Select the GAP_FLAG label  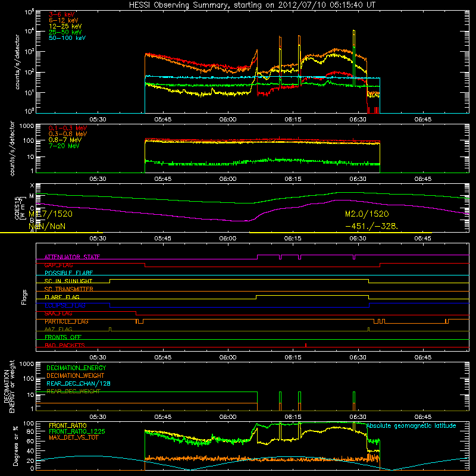point(58,265)
